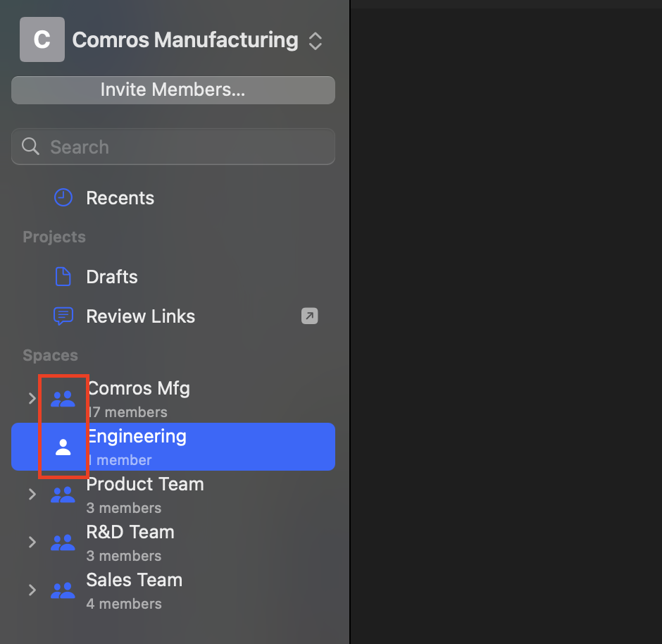Click the Product Team group icon
The height and width of the screenshot is (644, 662).
point(63,495)
